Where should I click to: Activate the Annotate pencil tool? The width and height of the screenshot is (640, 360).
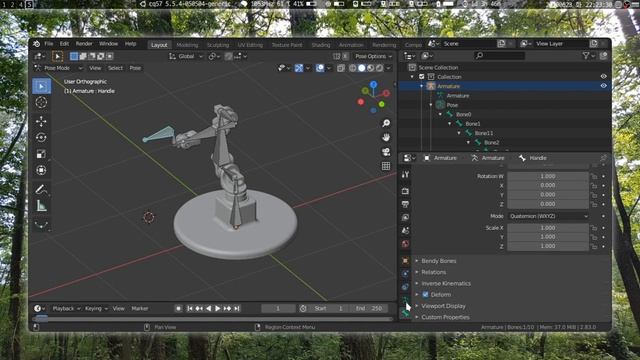[x=41, y=189]
